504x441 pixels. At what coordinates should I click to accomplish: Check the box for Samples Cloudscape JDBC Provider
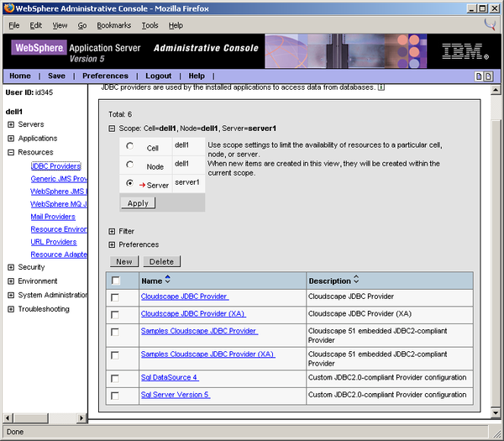(115, 332)
